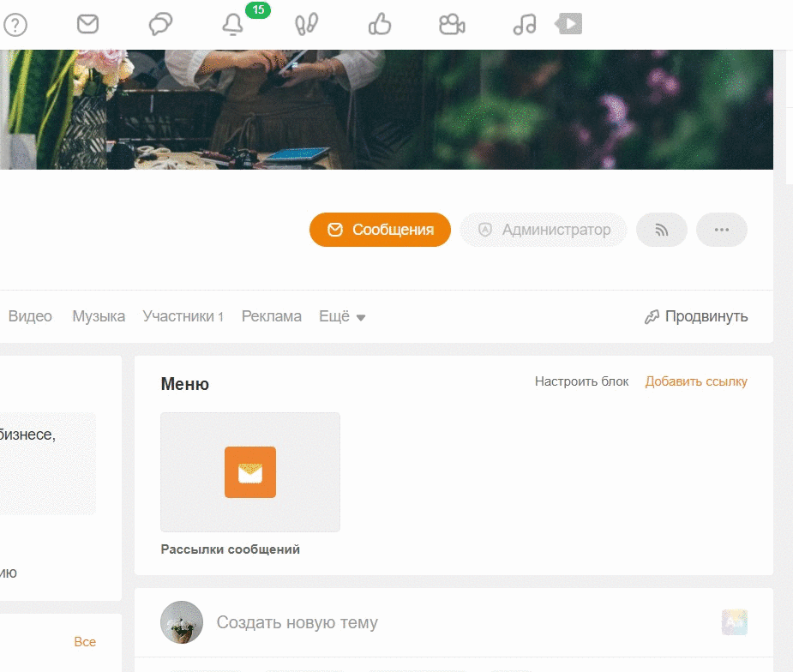Open discussions chat bubble icon
Viewport: 793px width, 672px height.
coord(160,24)
